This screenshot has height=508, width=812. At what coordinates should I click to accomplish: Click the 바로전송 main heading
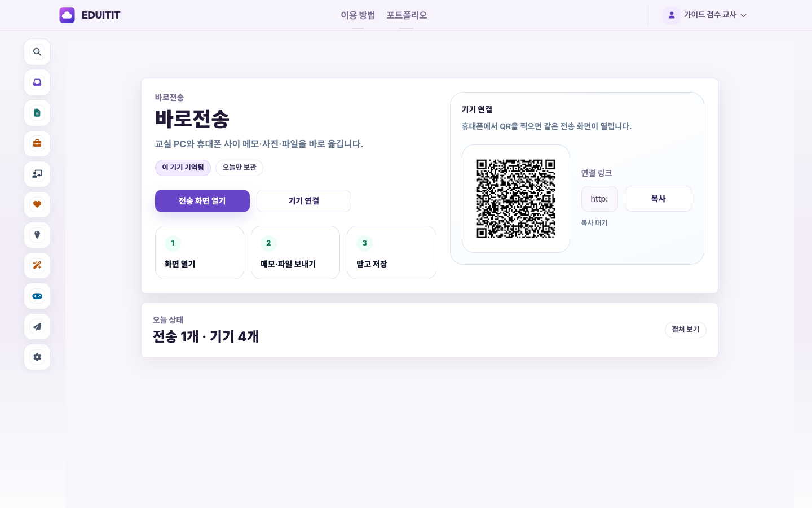pyautogui.click(x=192, y=119)
